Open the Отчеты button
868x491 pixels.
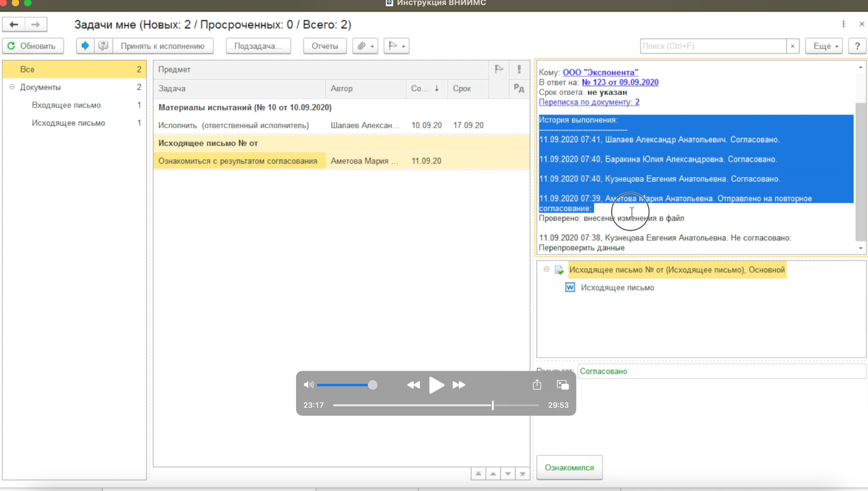click(x=325, y=46)
